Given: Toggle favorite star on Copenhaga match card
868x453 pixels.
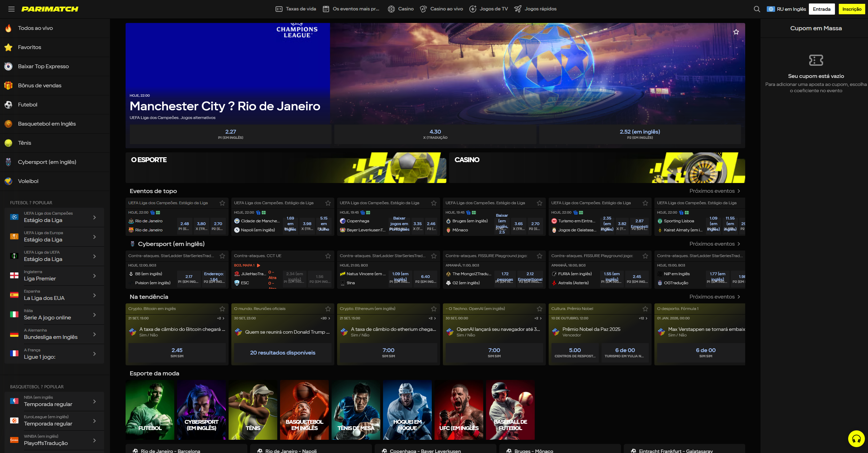Looking at the screenshot, I should tap(433, 203).
